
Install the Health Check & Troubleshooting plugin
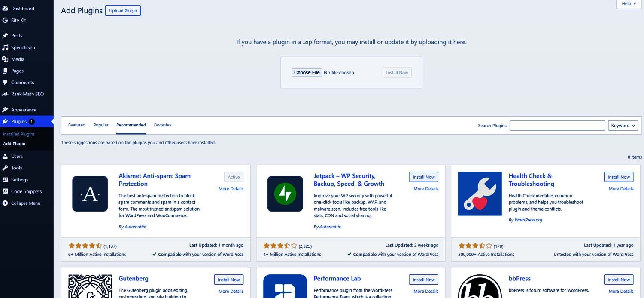coord(618,177)
